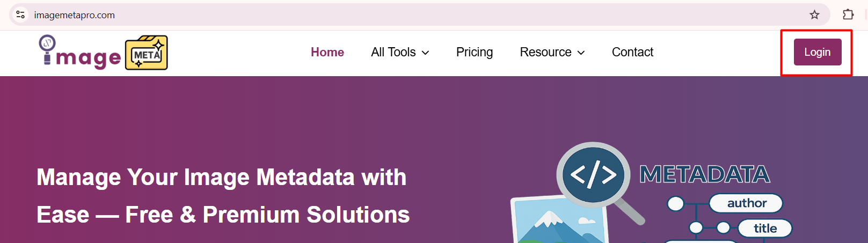The height and width of the screenshot is (243, 868).
Task: Bookmark this page with the star icon
Action: coord(814,15)
